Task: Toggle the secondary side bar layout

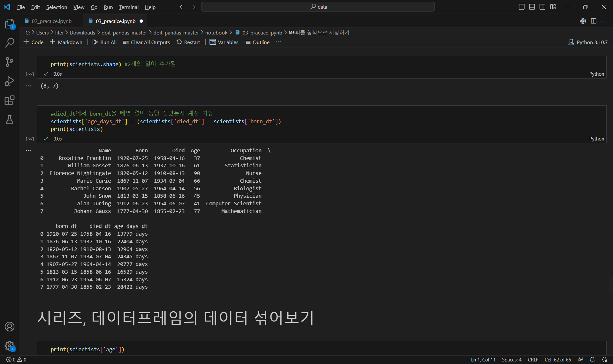Action: pyautogui.click(x=542, y=7)
